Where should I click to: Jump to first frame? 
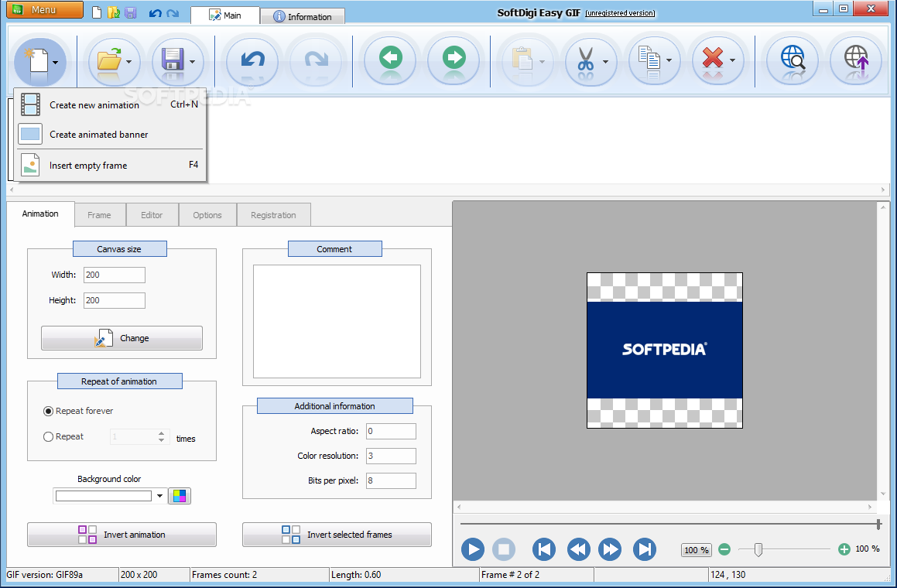(x=543, y=549)
